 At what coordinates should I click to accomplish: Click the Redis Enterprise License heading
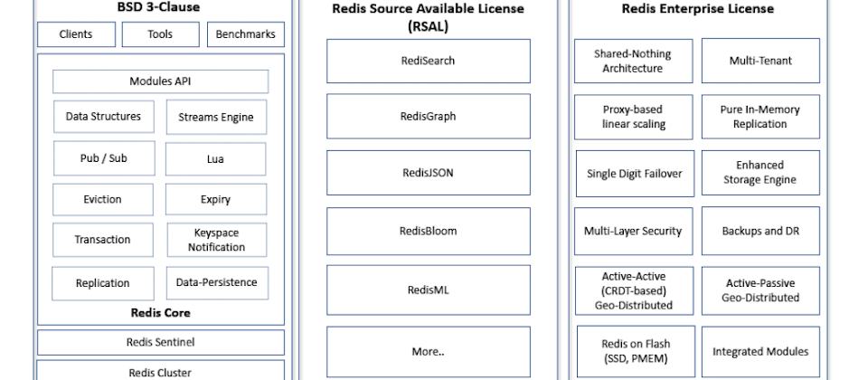tap(697, 9)
